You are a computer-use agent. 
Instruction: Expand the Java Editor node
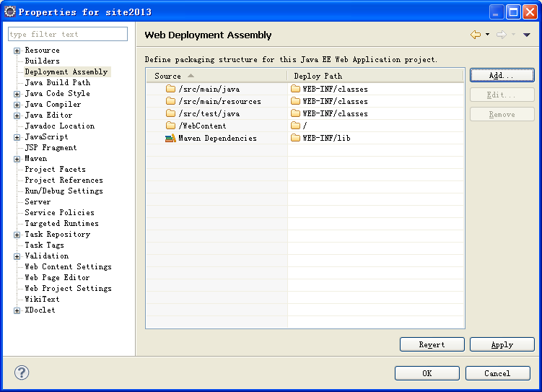point(17,116)
